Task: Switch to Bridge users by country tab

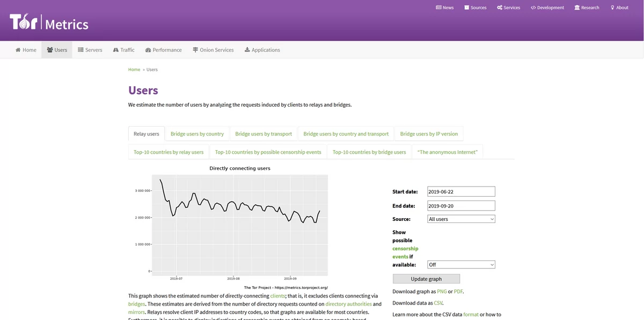Action: coord(197,134)
